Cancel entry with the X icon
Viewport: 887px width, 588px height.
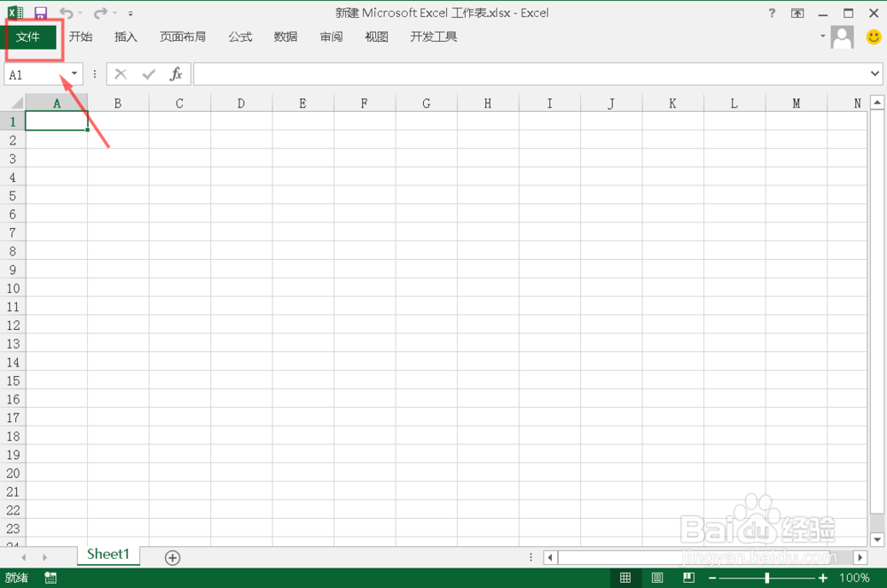(121, 74)
